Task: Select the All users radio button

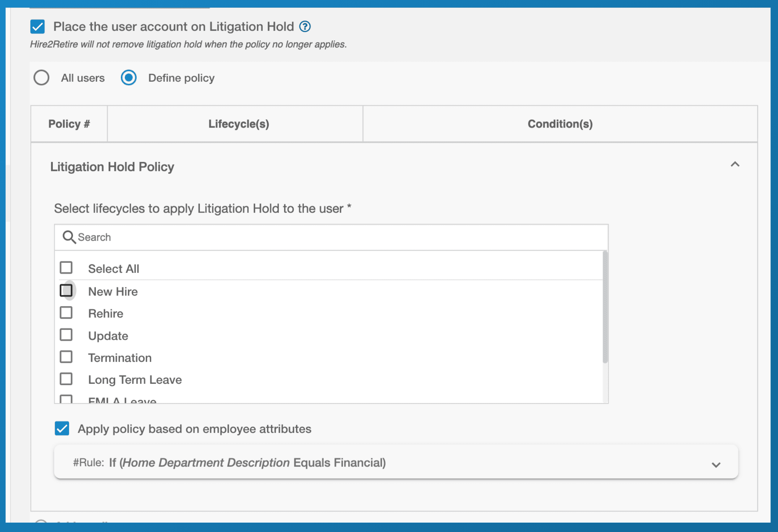Action: click(x=41, y=78)
